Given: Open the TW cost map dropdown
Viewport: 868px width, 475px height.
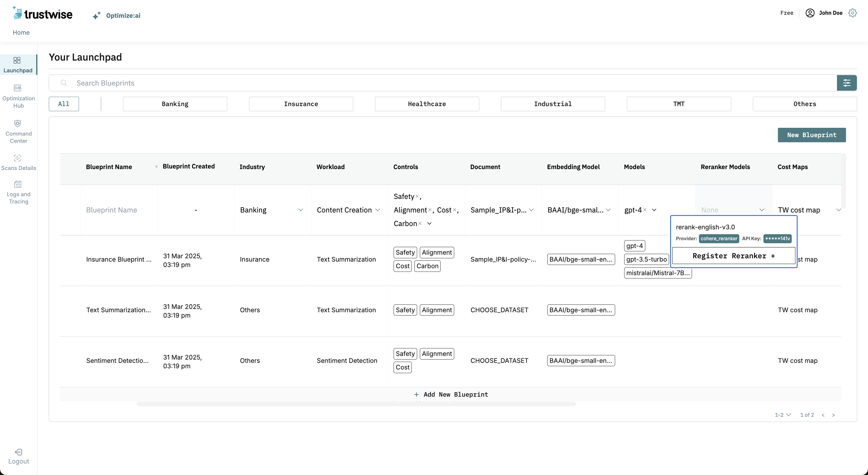Looking at the screenshot, I should point(838,210).
